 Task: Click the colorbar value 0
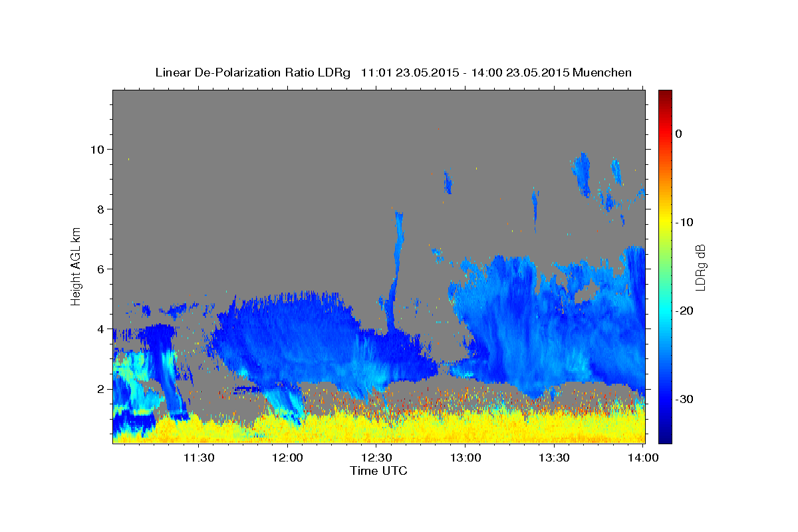(x=679, y=134)
